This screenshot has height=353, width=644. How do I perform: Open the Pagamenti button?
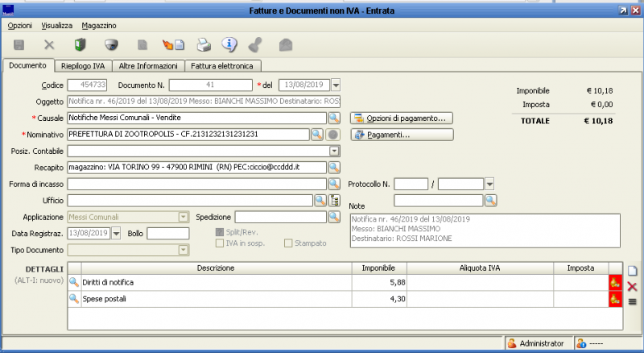[402, 135]
